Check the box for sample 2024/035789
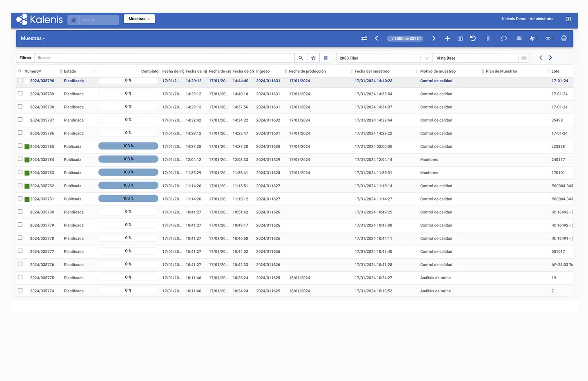The width and height of the screenshot is (588, 381). (x=20, y=93)
